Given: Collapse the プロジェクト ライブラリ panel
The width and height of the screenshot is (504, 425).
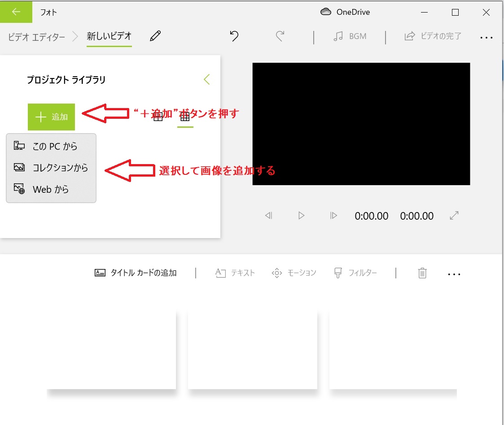Looking at the screenshot, I should coord(207,79).
